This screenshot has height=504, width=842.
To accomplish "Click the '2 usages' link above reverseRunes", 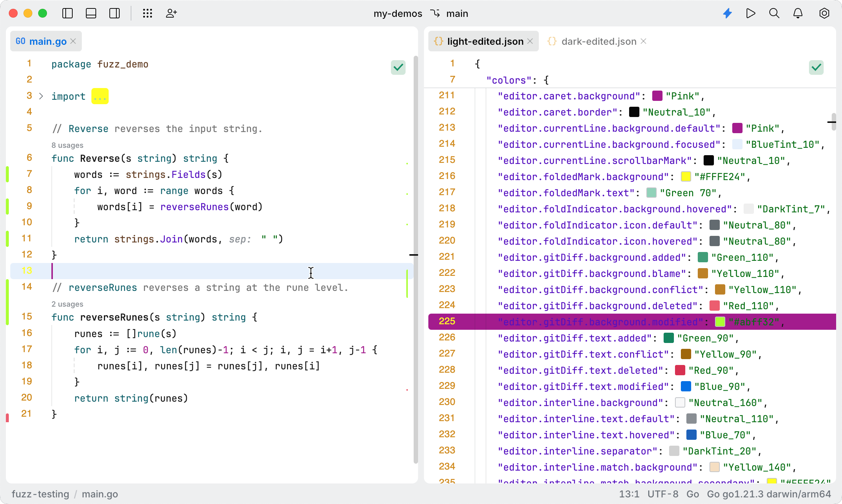I will (x=67, y=304).
